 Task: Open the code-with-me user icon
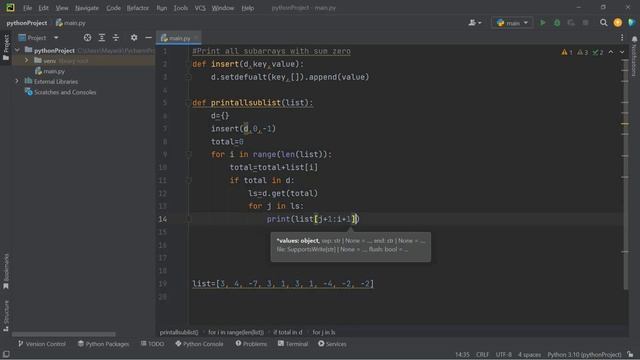click(x=475, y=23)
